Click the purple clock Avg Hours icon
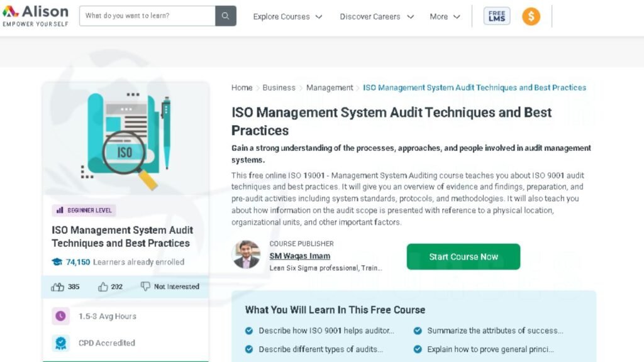Screen dimensions: 644x362 pos(60,316)
